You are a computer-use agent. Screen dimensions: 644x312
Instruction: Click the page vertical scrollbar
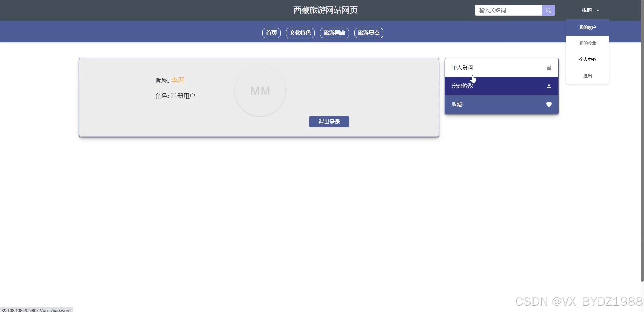click(x=642, y=141)
